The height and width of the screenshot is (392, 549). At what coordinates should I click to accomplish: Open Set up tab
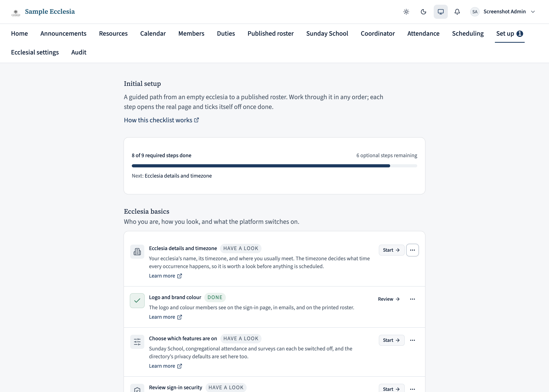click(509, 33)
